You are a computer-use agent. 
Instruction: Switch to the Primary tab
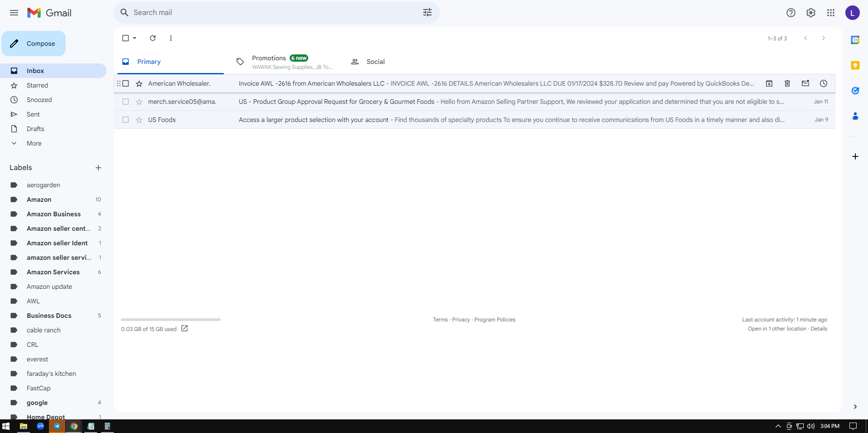(x=170, y=62)
